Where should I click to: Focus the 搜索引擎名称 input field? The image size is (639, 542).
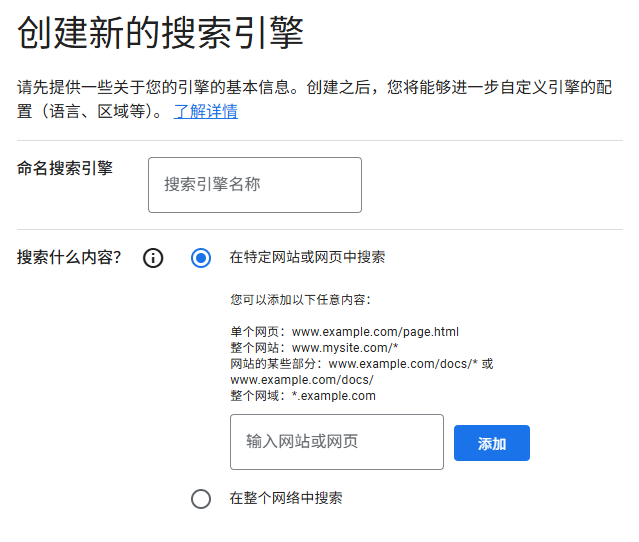pos(255,185)
